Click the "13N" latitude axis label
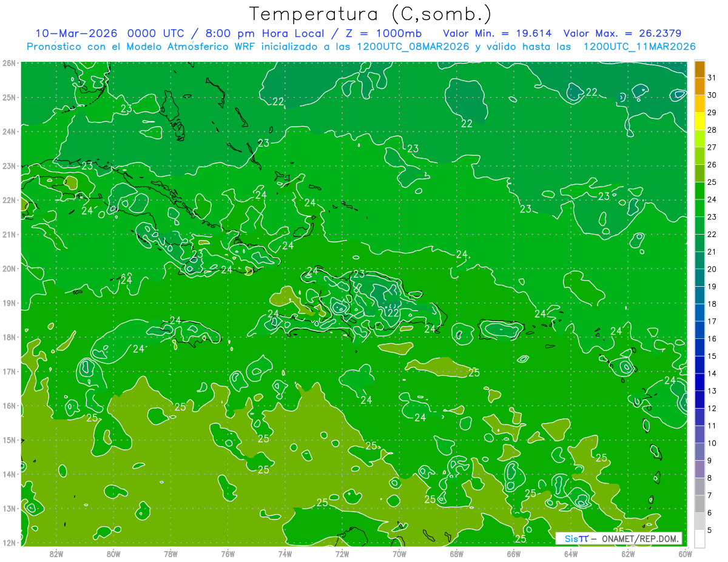Viewport: 728px width, 562px height. pyautogui.click(x=10, y=509)
